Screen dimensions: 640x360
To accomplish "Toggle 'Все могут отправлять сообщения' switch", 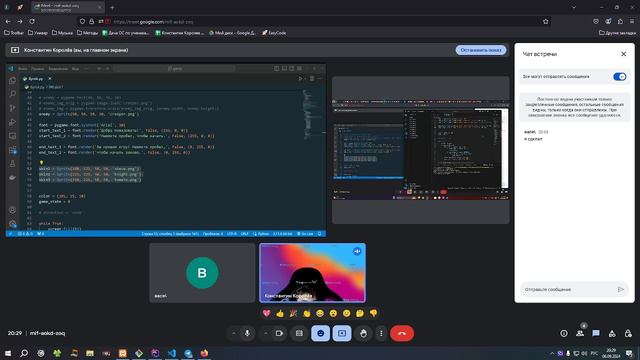I will coord(620,77).
